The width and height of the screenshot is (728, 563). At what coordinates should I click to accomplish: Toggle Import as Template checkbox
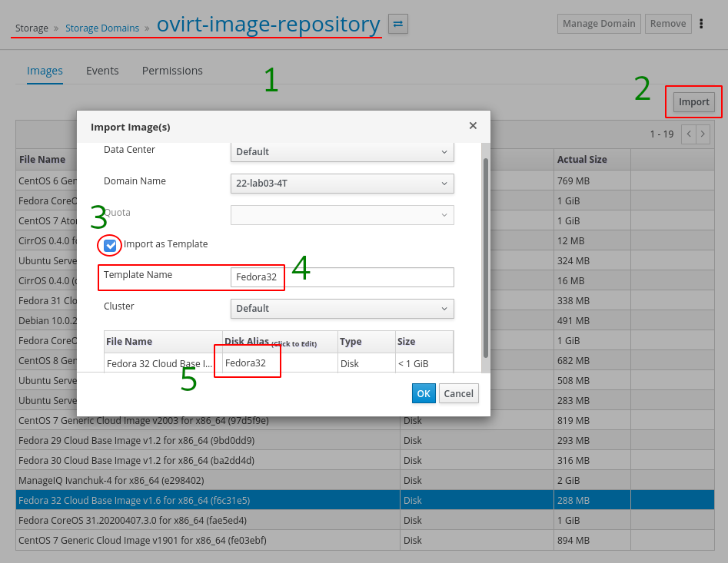click(x=110, y=245)
